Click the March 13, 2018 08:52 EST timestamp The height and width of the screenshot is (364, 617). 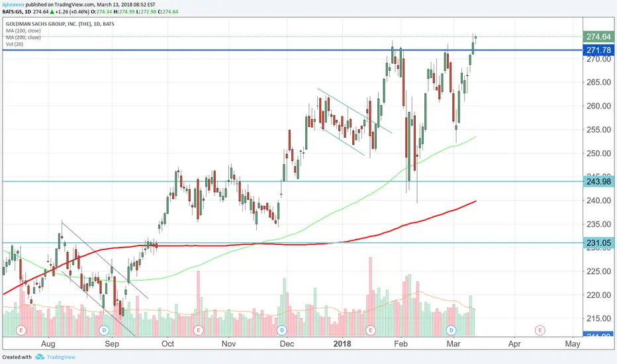coord(126,5)
